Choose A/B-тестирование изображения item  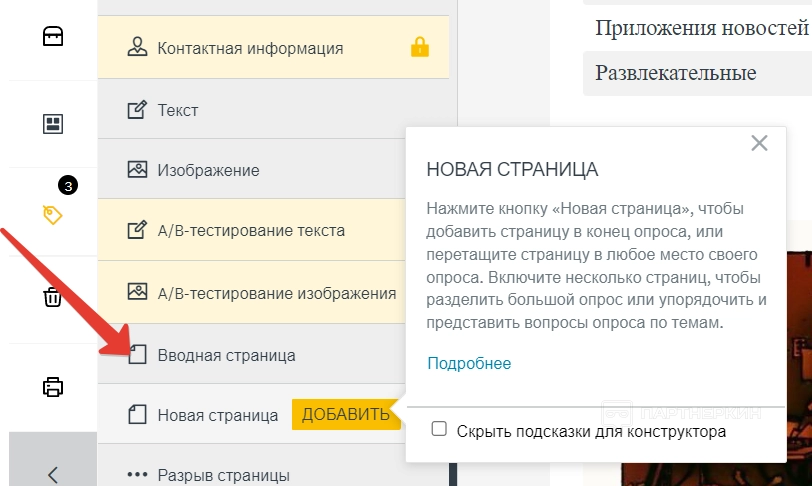(276, 293)
